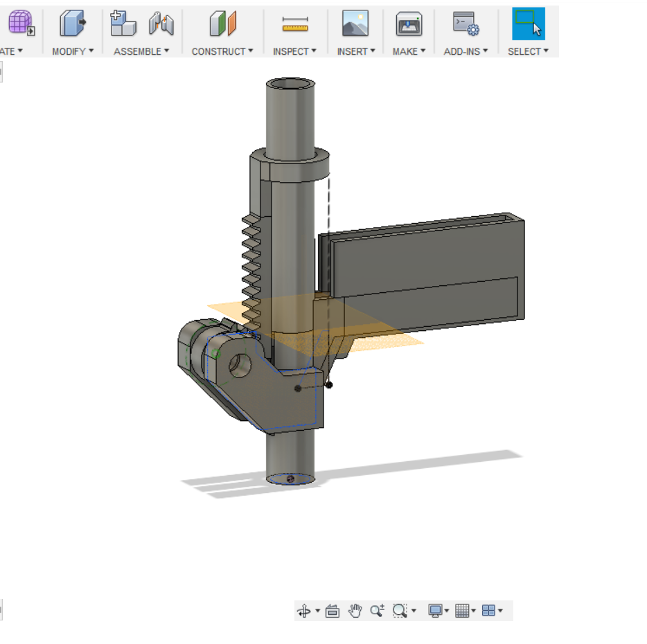Click the Create Form purple mesh icon
Image resolution: width=647 pixels, height=644 pixels.
21,23
